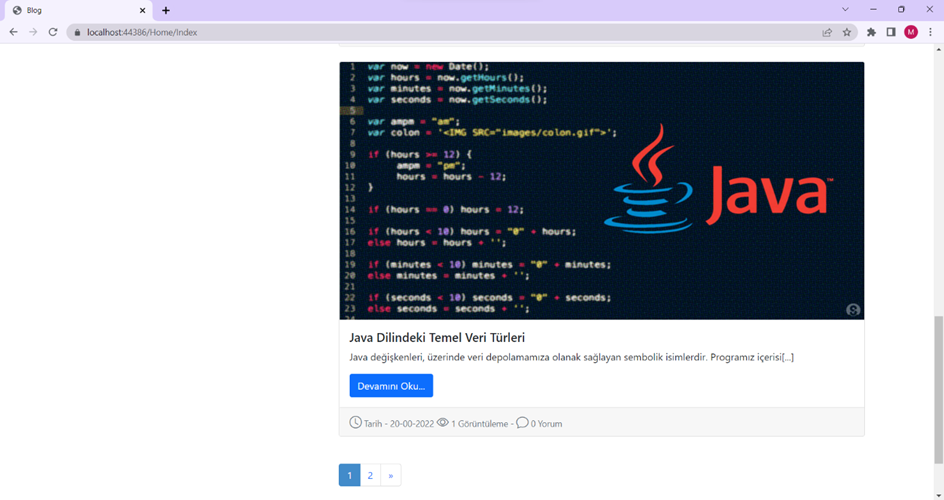Click the post excerpt text starting Java değişkenleri
The width and height of the screenshot is (944, 500).
(571, 357)
